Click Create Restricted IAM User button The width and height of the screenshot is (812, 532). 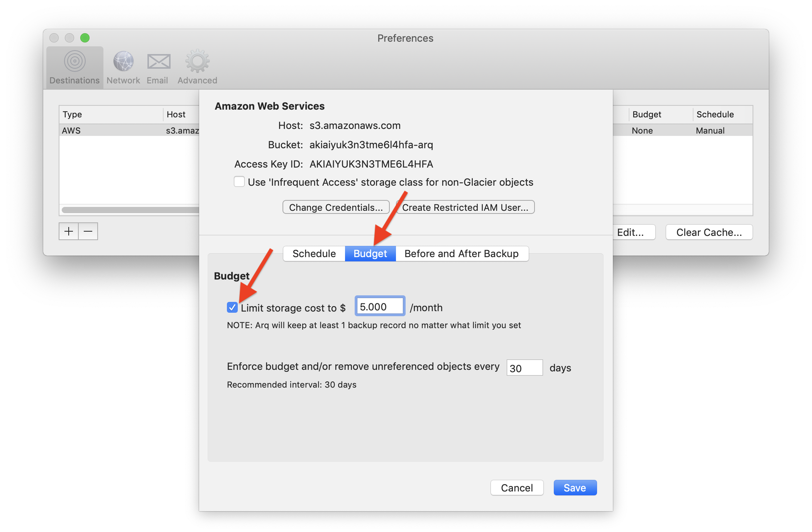(465, 207)
